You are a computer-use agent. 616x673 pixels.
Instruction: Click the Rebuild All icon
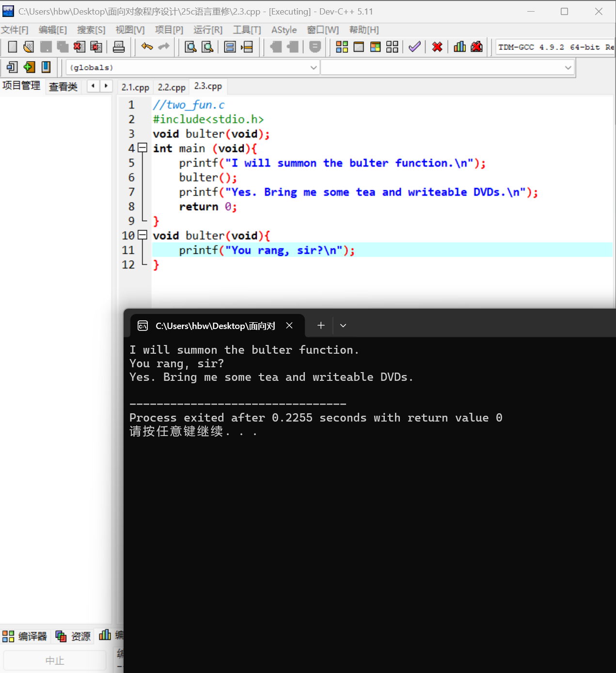[x=392, y=47]
